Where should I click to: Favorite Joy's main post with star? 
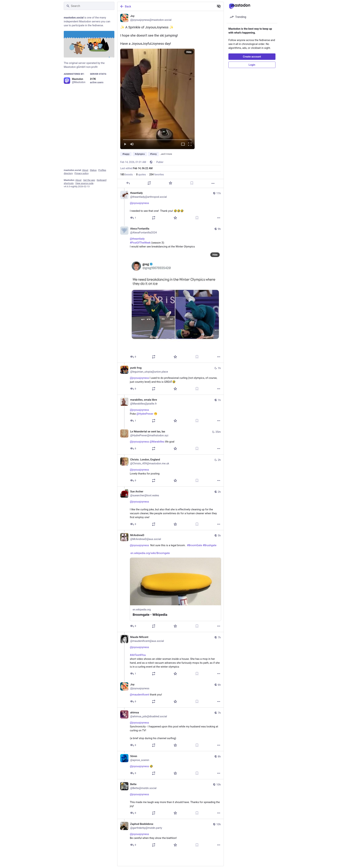[x=170, y=183]
